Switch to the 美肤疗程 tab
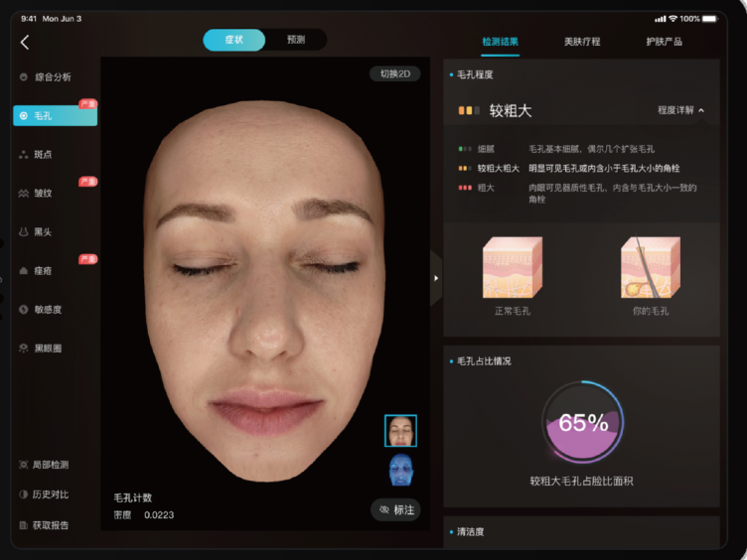The height and width of the screenshot is (560, 747). (x=581, y=42)
